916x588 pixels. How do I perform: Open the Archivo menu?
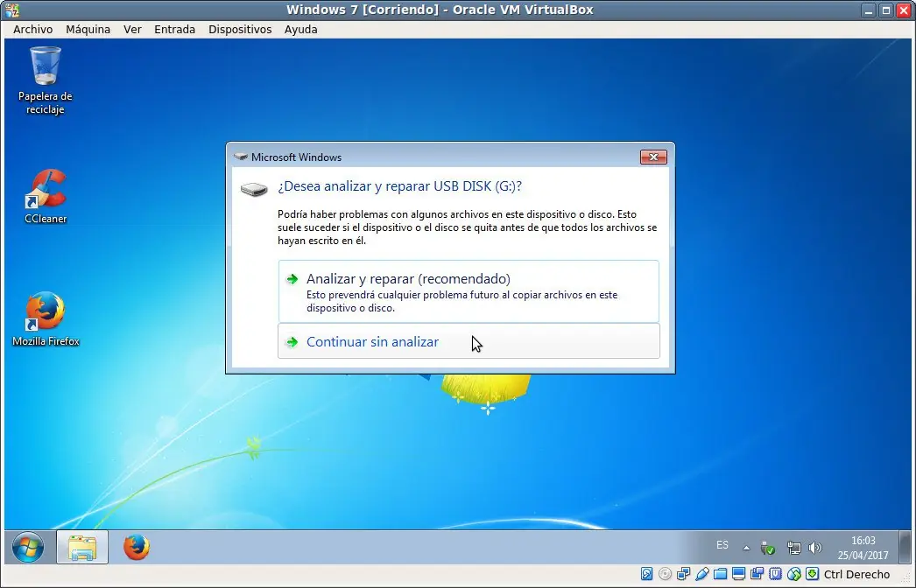pos(32,29)
